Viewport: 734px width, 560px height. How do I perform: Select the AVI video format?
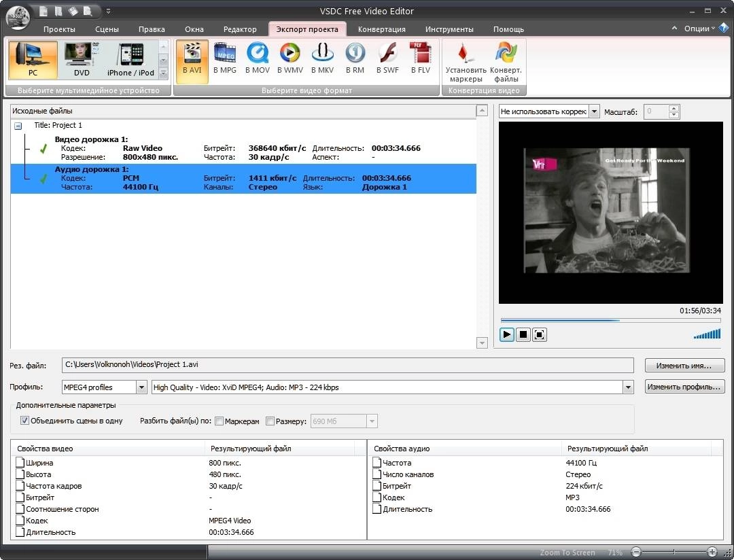point(192,61)
